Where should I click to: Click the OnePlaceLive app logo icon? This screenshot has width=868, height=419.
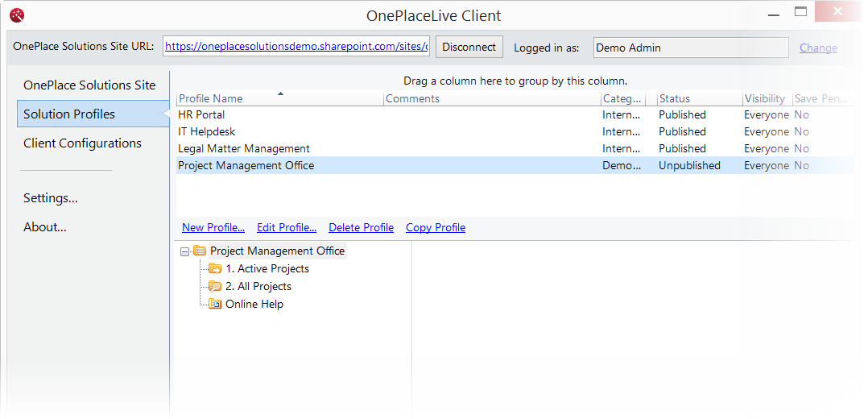click(x=17, y=15)
